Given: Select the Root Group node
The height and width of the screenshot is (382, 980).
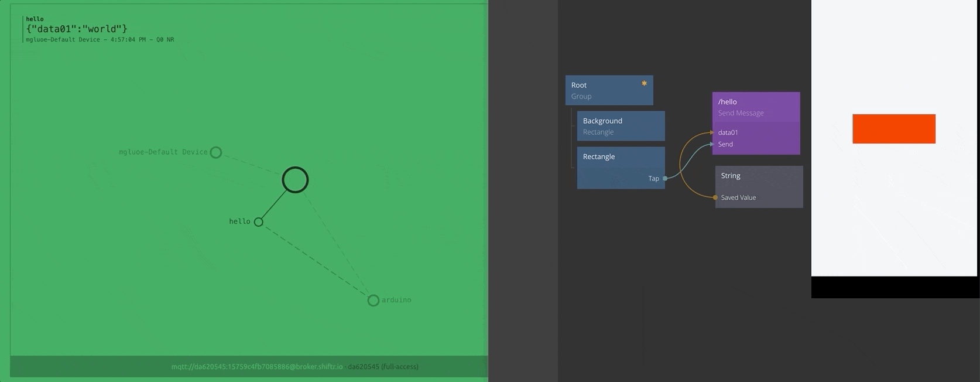Looking at the screenshot, I should click(609, 90).
